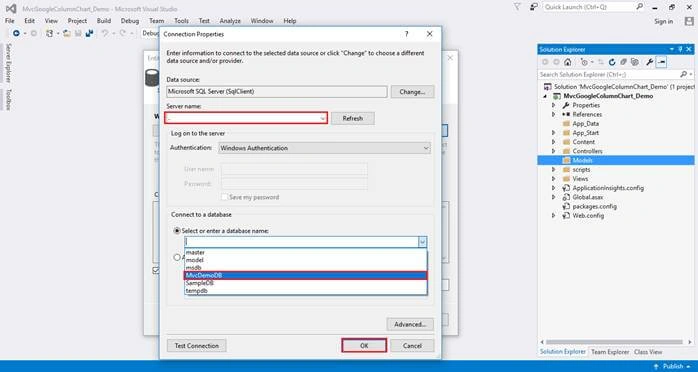The width and height of the screenshot is (698, 372).
Task: Click the Preview Selected Items icon
Action: pos(661,62)
